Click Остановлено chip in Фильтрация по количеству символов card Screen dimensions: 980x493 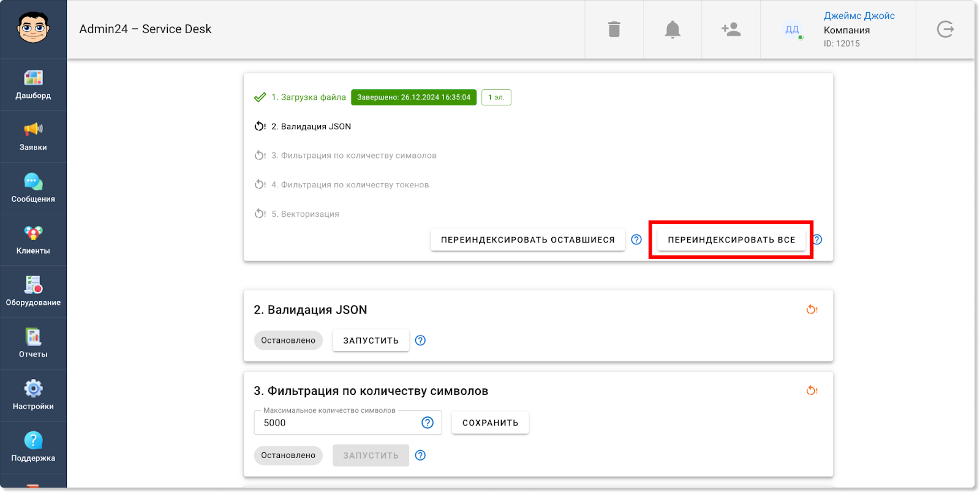pos(288,456)
